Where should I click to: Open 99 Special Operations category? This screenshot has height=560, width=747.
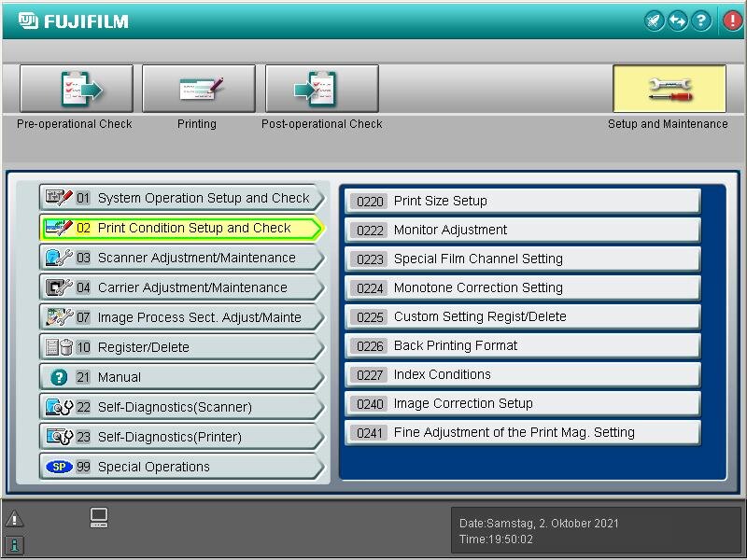click(x=181, y=467)
